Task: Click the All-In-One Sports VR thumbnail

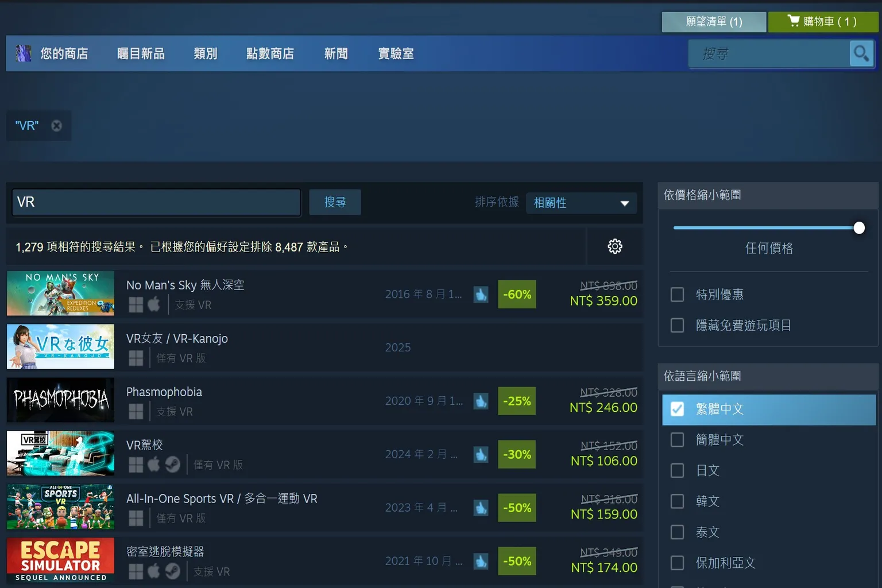Action: pyautogui.click(x=60, y=507)
